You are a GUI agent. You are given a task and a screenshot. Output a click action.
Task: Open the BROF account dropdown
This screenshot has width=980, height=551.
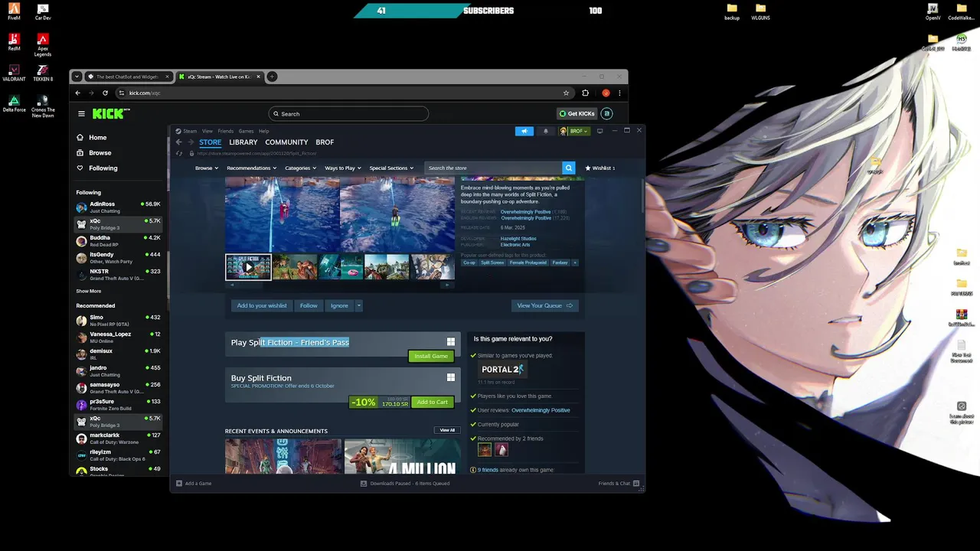(x=574, y=131)
